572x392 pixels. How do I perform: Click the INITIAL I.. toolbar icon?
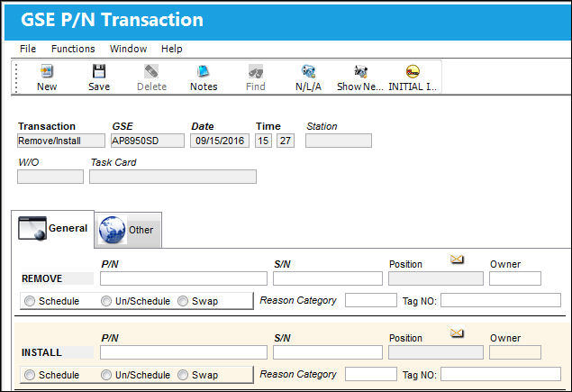tap(413, 71)
